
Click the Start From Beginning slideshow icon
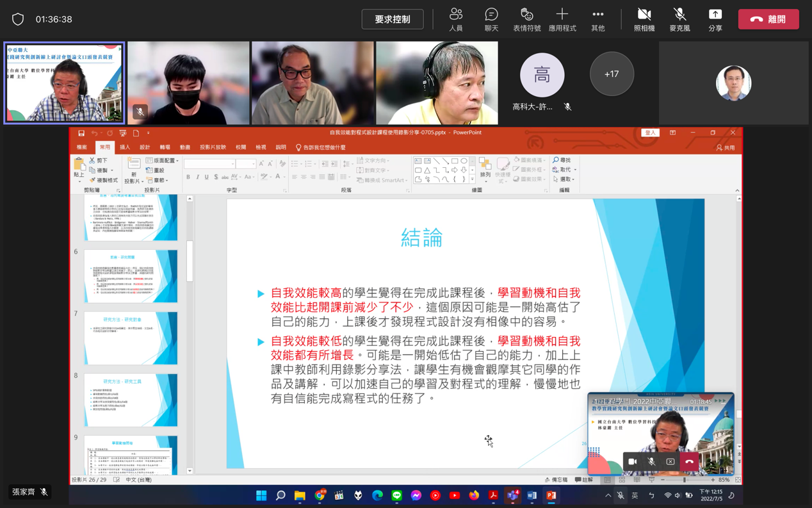[123, 133]
